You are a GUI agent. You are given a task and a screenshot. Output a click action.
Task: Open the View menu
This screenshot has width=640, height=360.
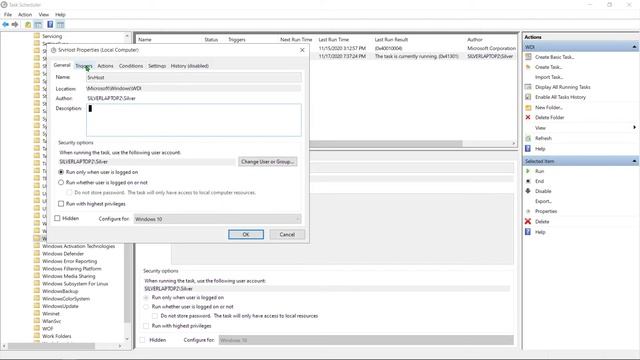click(x=44, y=14)
